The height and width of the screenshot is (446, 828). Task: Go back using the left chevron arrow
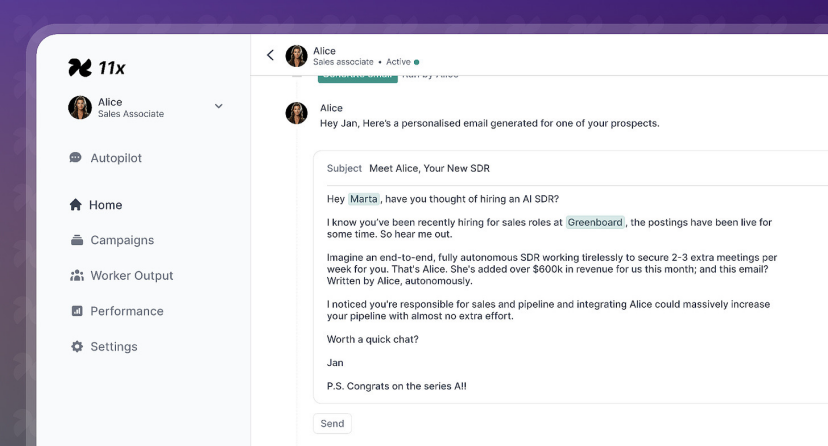[x=270, y=55]
